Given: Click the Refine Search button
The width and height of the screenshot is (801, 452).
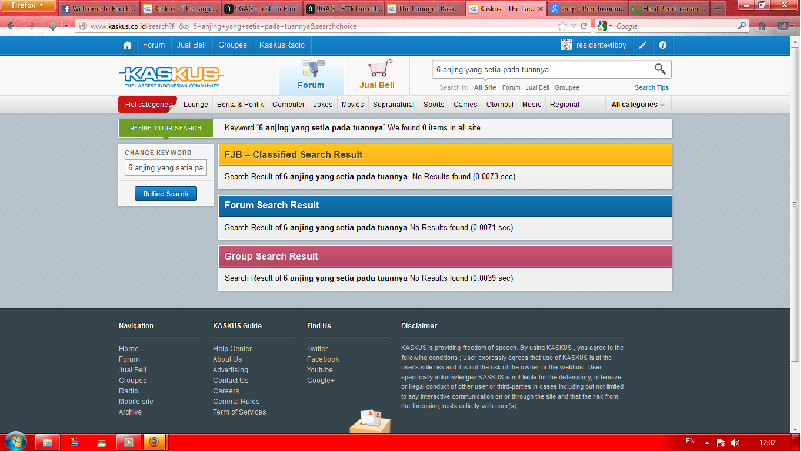Looking at the screenshot, I should click(166, 194).
